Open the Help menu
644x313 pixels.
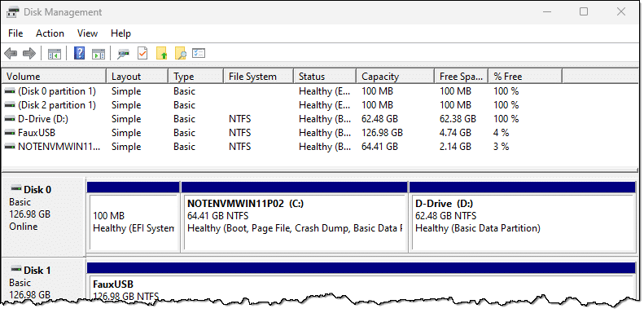[120, 33]
